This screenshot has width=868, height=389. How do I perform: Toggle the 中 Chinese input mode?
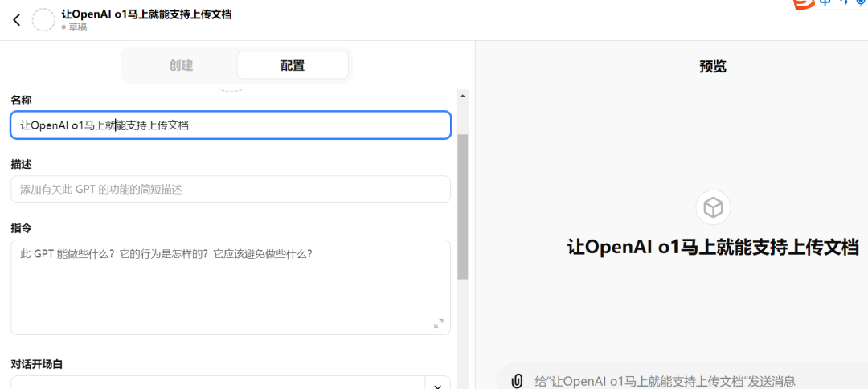(x=826, y=3)
